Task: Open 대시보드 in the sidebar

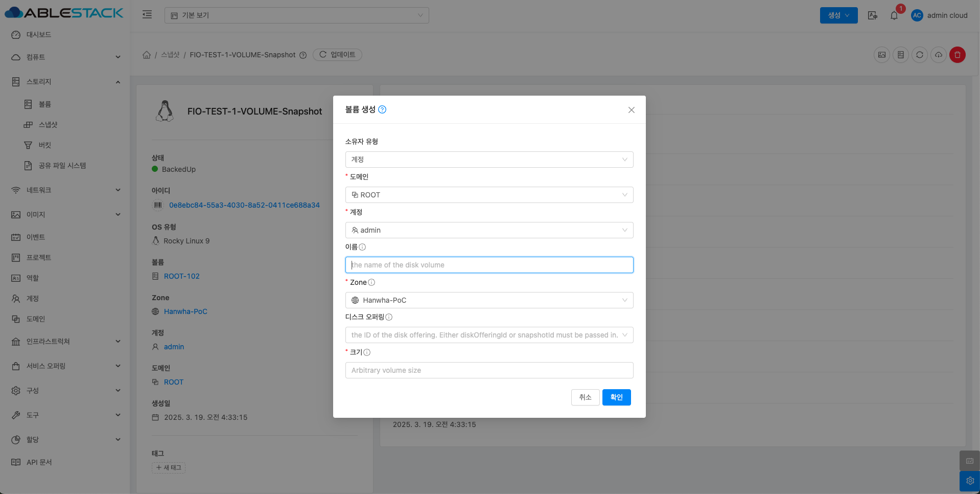Action: point(39,35)
